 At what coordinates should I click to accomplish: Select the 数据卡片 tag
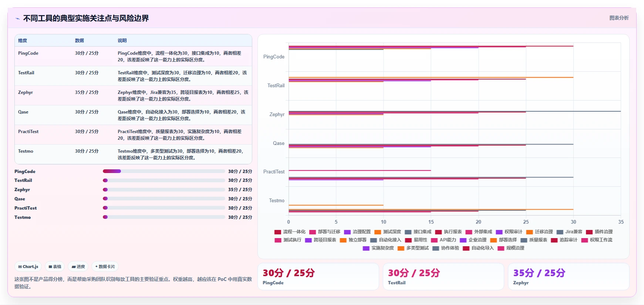click(105, 267)
